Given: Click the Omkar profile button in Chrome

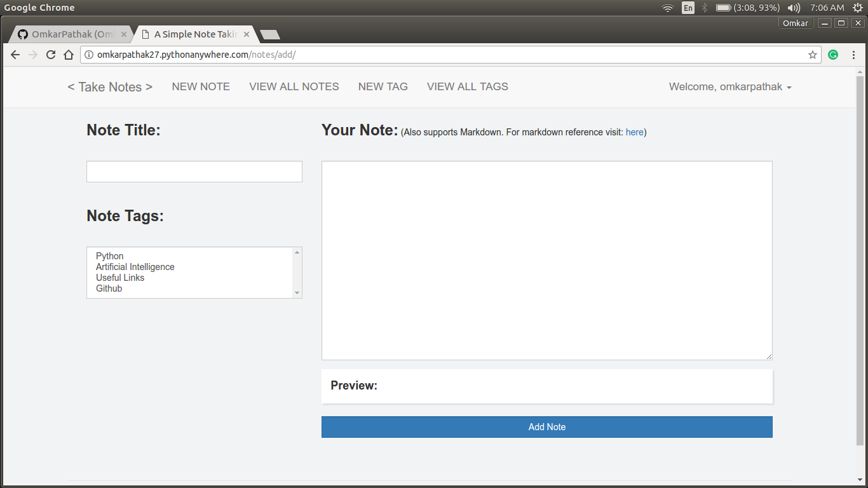Looking at the screenshot, I should [x=796, y=23].
